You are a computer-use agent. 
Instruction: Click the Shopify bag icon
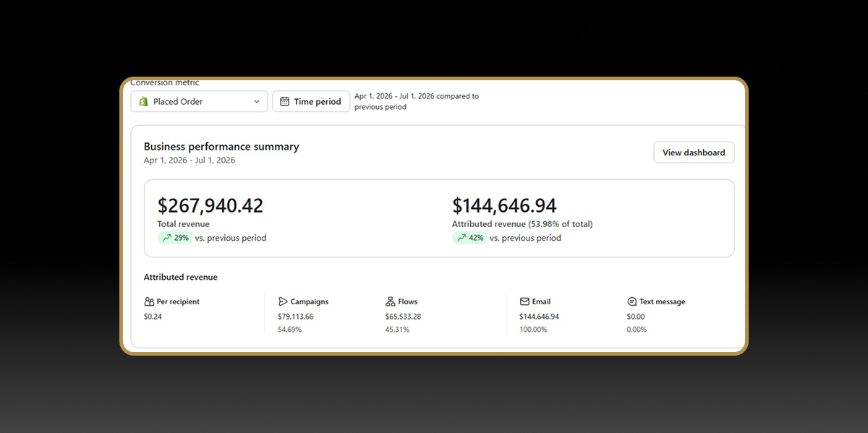143,101
